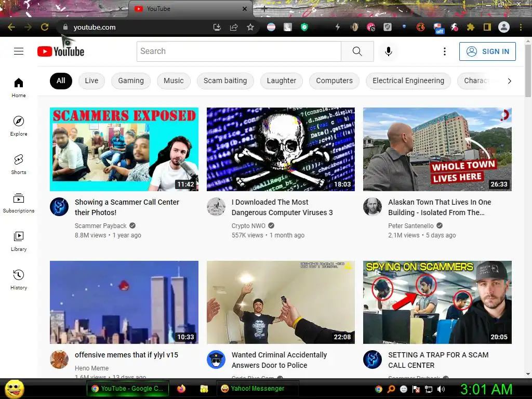This screenshot has height=399, width=532.
Task: Show more filter chips with the right chevron
Action: [509, 81]
